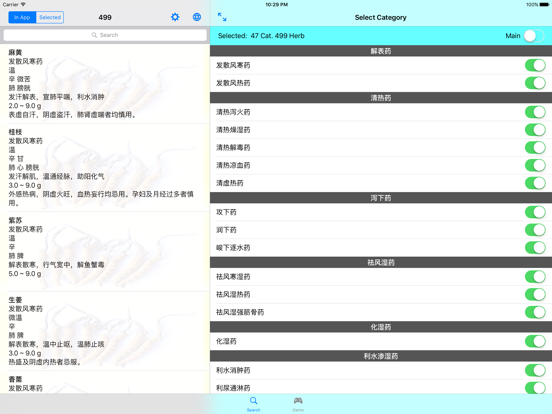552x414 pixels.
Task: Tap the globe icon in top bar
Action: pos(197,17)
